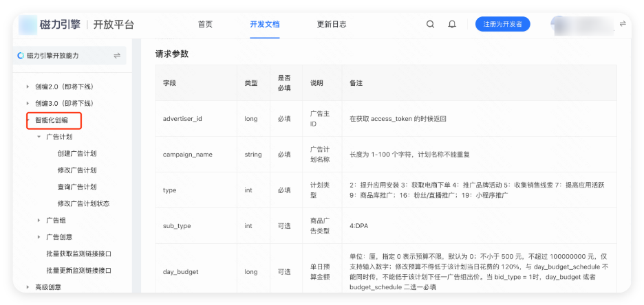Click the 广告主ID description cell
Image resolution: width=644 pixels, height=305 pixels.
pos(322,119)
